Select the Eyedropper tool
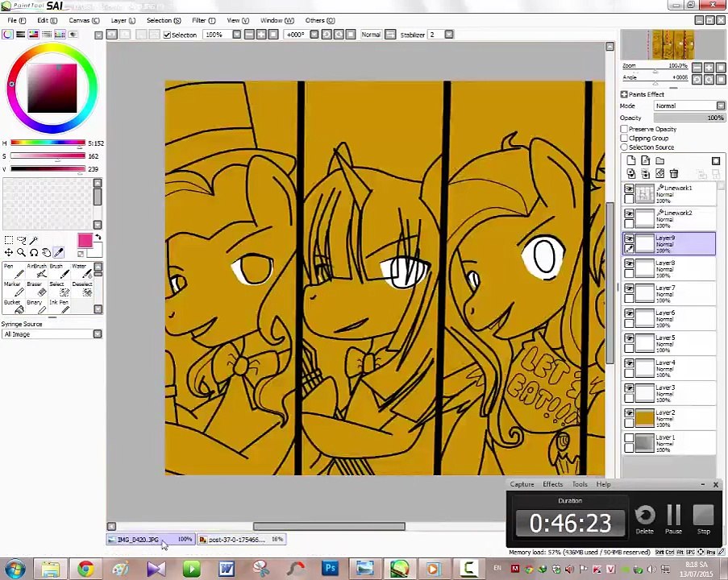The width and height of the screenshot is (728, 580). point(59,252)
